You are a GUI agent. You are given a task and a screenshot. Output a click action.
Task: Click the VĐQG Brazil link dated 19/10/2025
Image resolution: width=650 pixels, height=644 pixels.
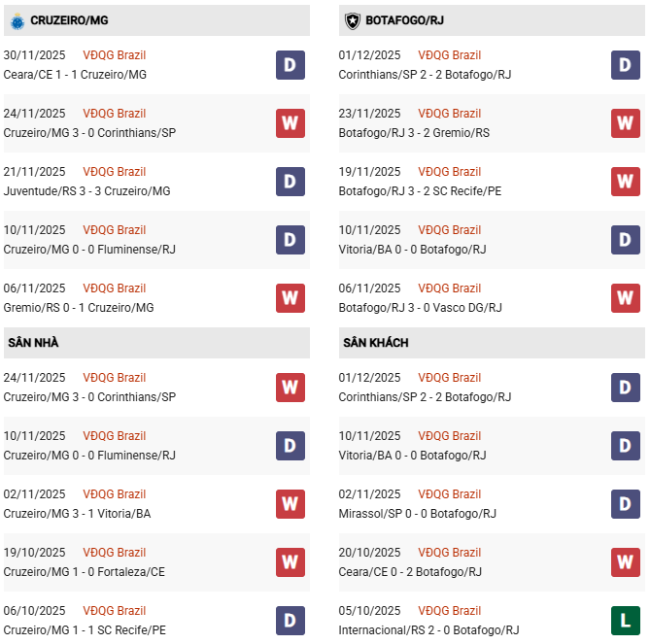115,553
